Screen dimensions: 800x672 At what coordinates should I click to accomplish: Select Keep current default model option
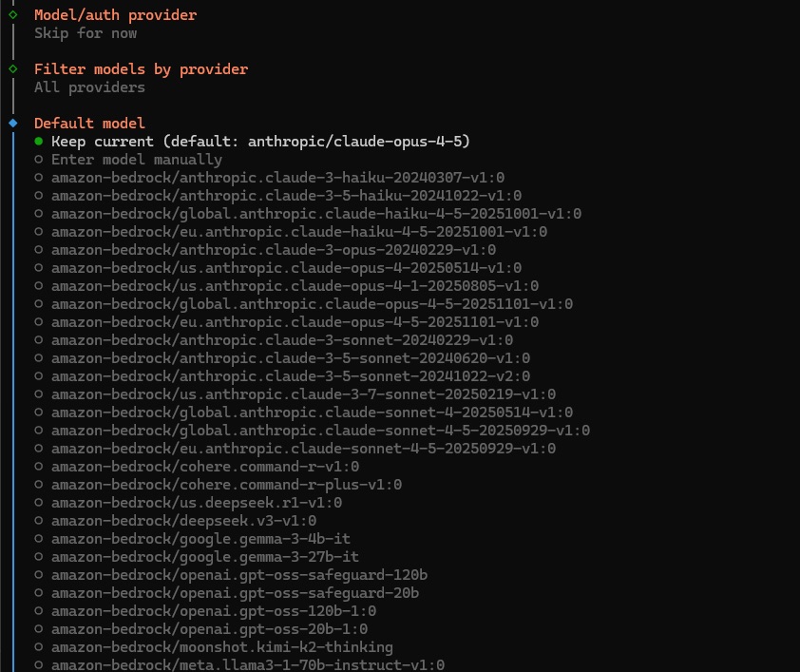[x=260, y=142]
